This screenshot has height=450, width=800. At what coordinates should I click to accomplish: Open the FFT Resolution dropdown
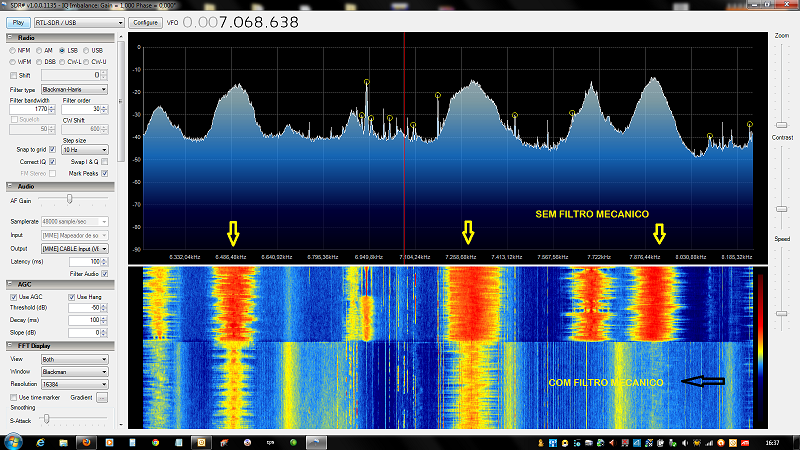click(x=75, y=384)
